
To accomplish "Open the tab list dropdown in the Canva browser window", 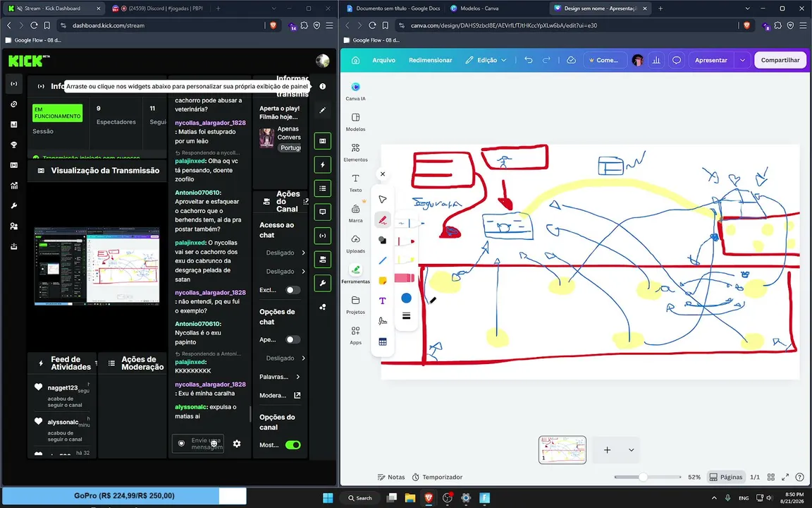I will 746,8.
